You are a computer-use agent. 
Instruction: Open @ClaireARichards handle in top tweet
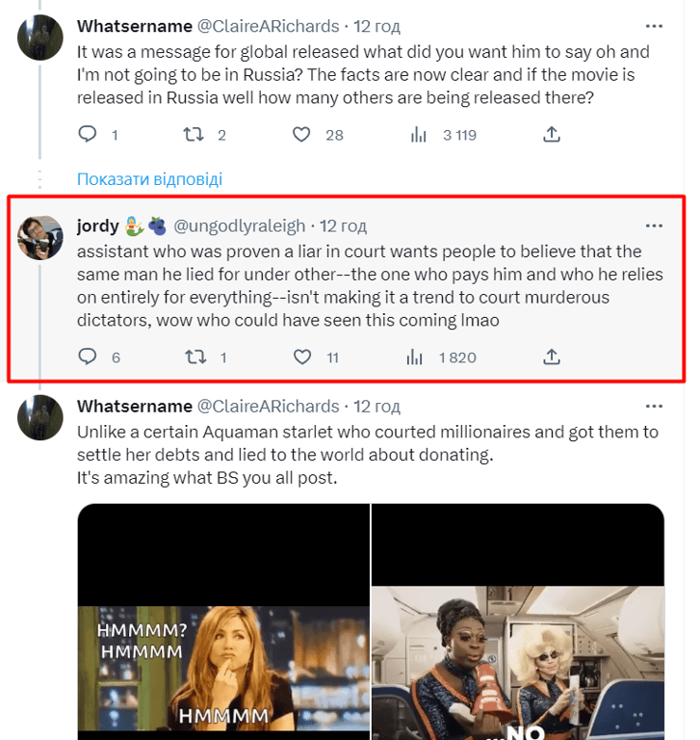pyautogui.click(x=268, y=26)
